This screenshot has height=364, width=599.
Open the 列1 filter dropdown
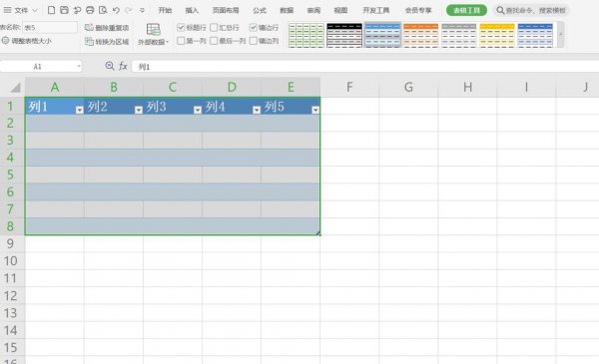click(x=80, y=110)
